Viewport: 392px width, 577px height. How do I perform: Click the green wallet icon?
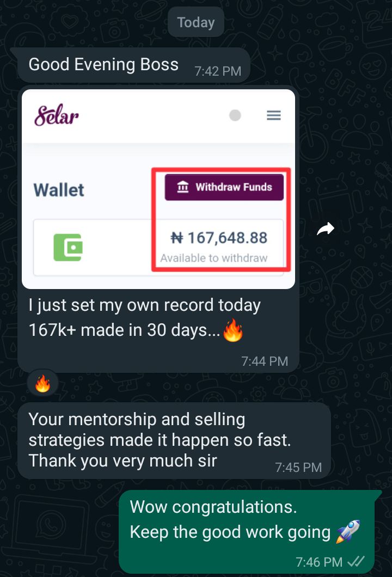68,247
